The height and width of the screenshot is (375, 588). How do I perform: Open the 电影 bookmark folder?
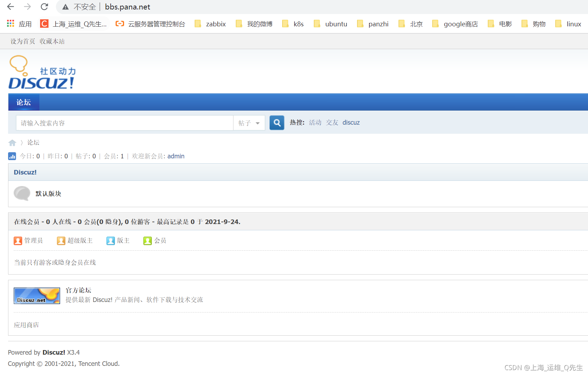pos(500,24)
